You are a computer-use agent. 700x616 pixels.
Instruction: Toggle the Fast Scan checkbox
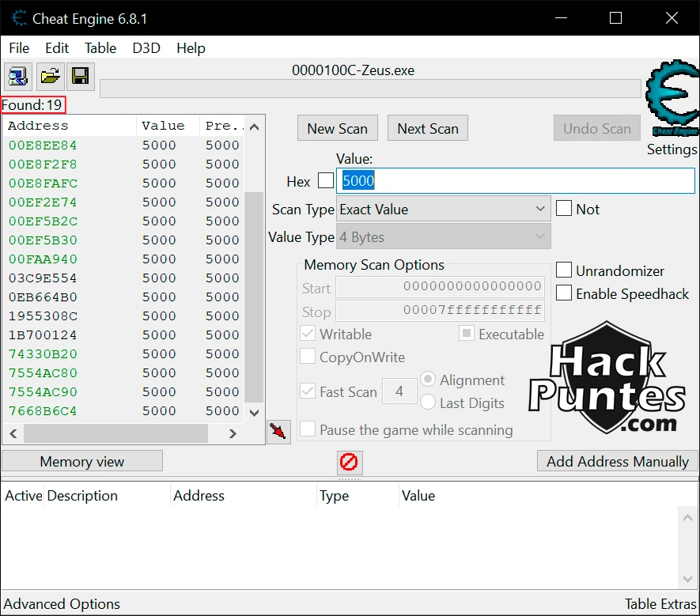308,391
